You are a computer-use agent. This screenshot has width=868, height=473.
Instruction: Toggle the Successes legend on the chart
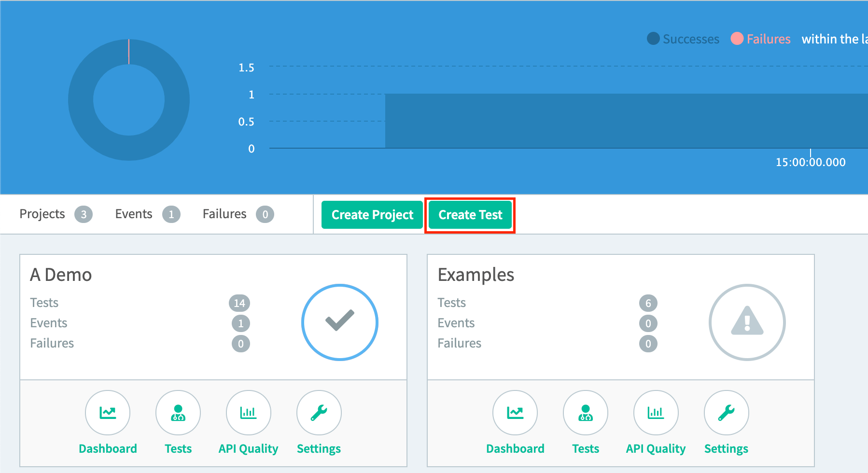683,39
